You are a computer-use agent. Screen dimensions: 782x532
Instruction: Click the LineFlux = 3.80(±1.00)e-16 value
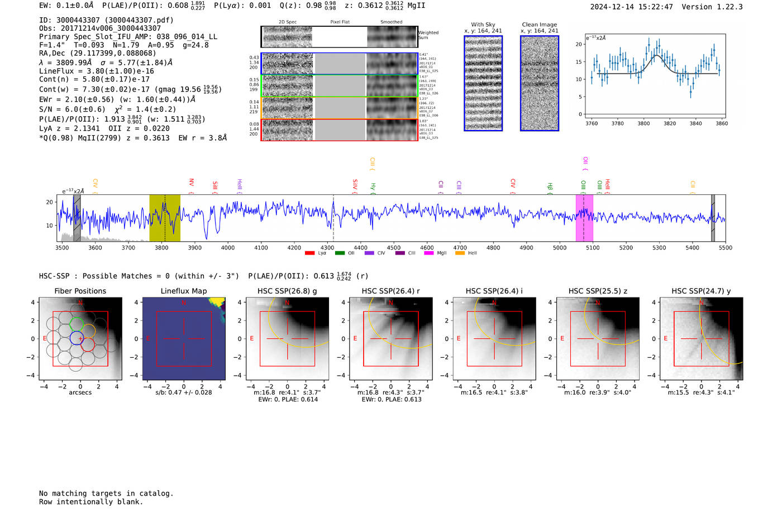(x=97, y=71)
